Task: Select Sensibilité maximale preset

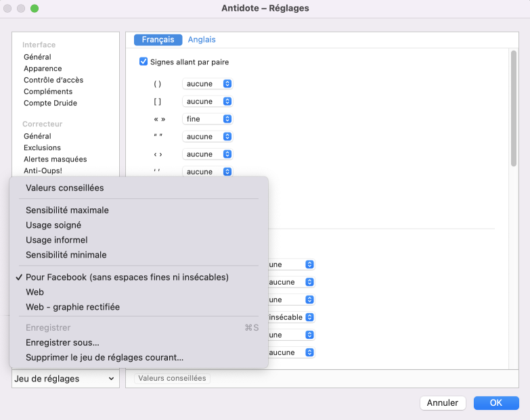Action: pos(67,210)
